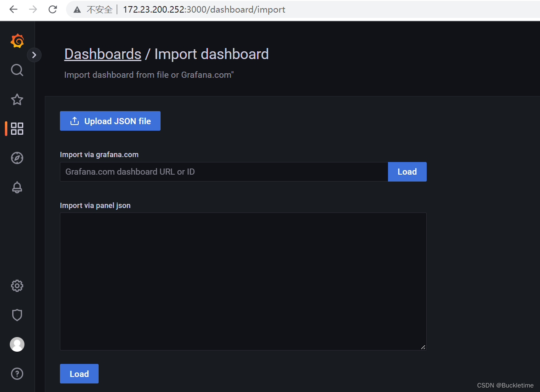Open the Alerting bell icon
This screenshot has width=540, height=392.
coord(17,187)
